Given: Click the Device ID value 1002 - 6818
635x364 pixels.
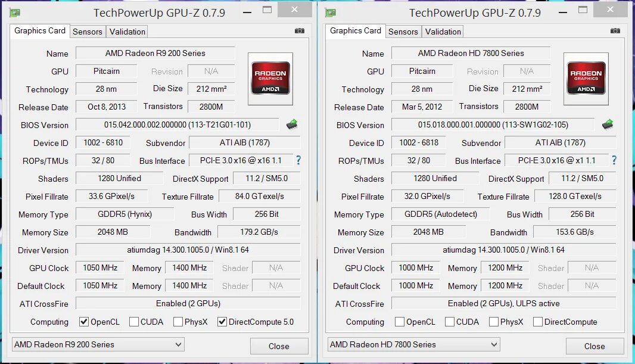Looking at the screenshot, I should tap(419, 142).
